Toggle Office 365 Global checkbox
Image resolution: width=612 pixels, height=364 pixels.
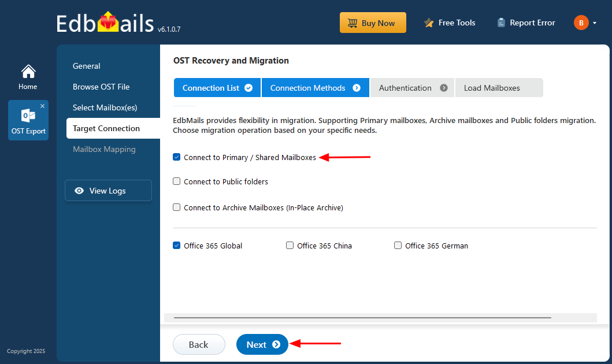[x=176, y=246]
